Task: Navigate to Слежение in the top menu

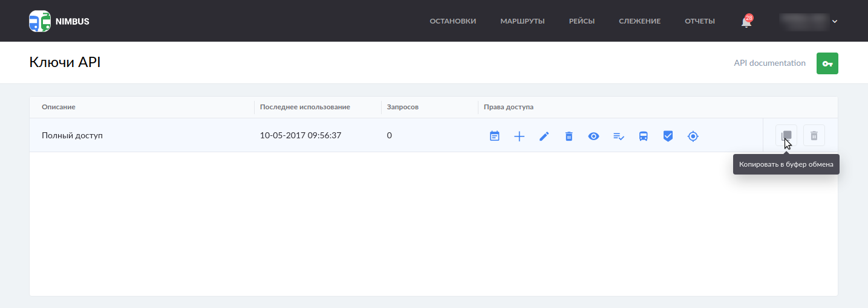Action: click(640, 21)
